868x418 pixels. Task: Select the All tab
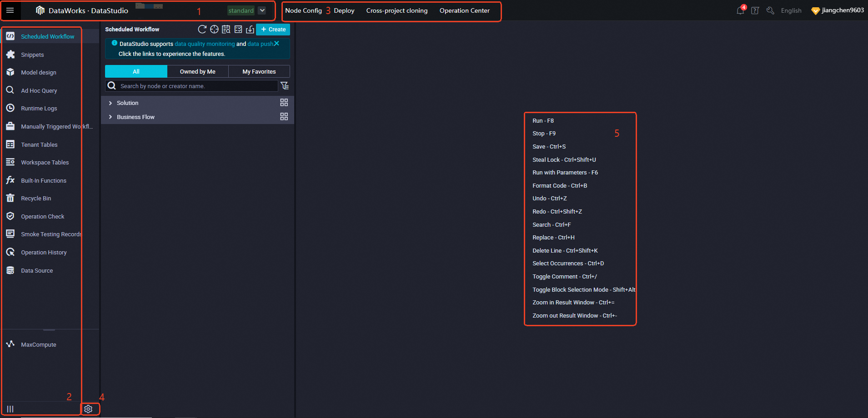click(x=136, y=71)
